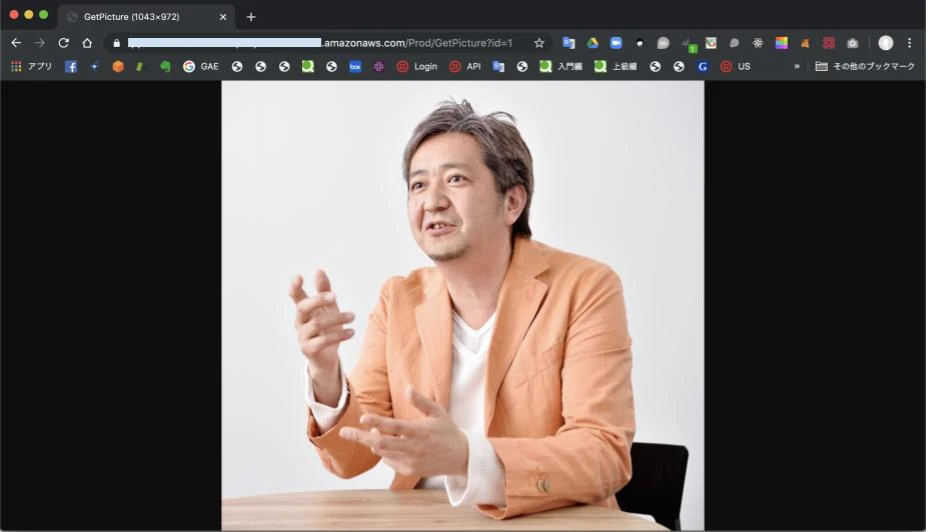Open the GAE bookmark
Viewport: 928px width, 532px height.
coord(201,66)
